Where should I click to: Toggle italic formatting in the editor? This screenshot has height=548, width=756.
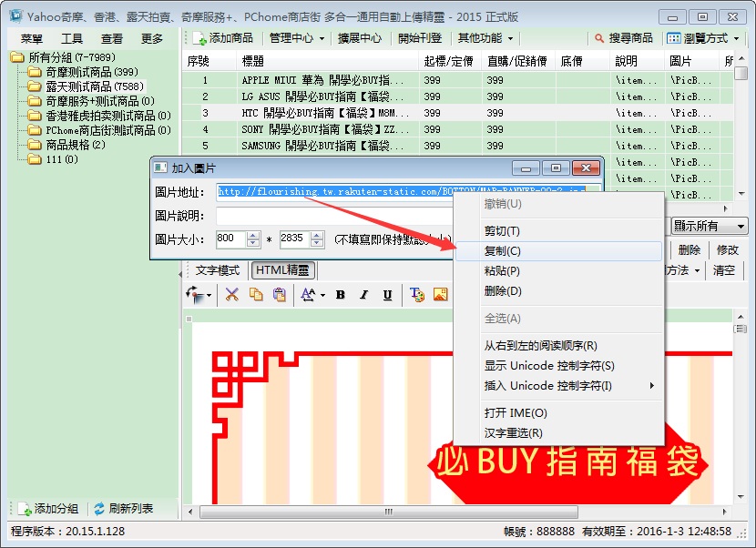(x=364, y=295)
